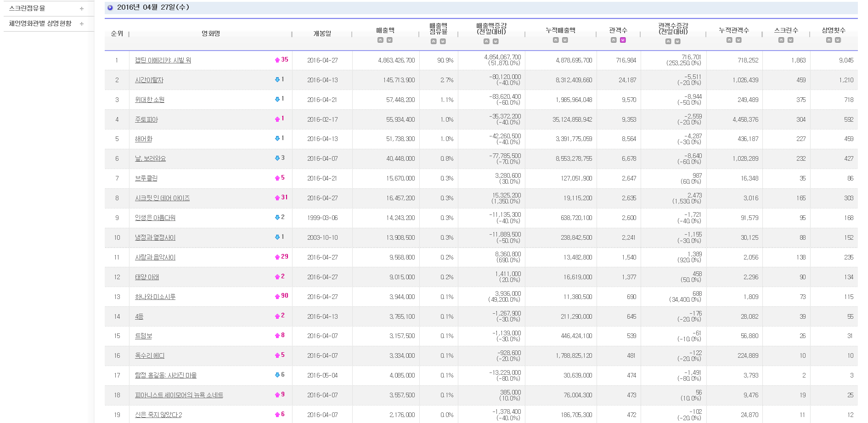Open 스크린점유율 menu item

coord(27,8)
